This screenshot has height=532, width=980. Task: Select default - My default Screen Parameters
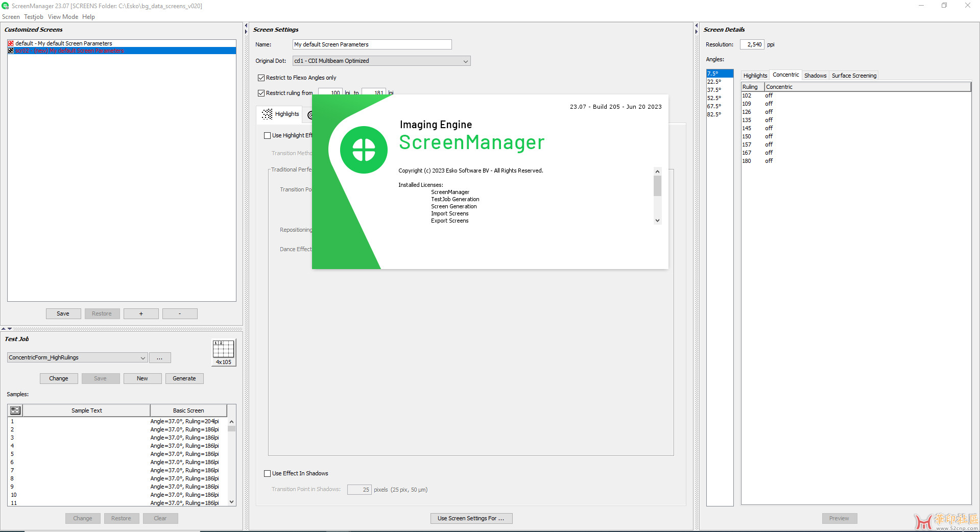(x=122, y=43)
